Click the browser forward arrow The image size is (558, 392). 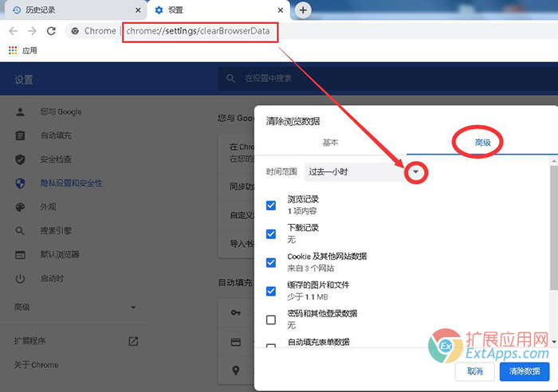[32, 31]
